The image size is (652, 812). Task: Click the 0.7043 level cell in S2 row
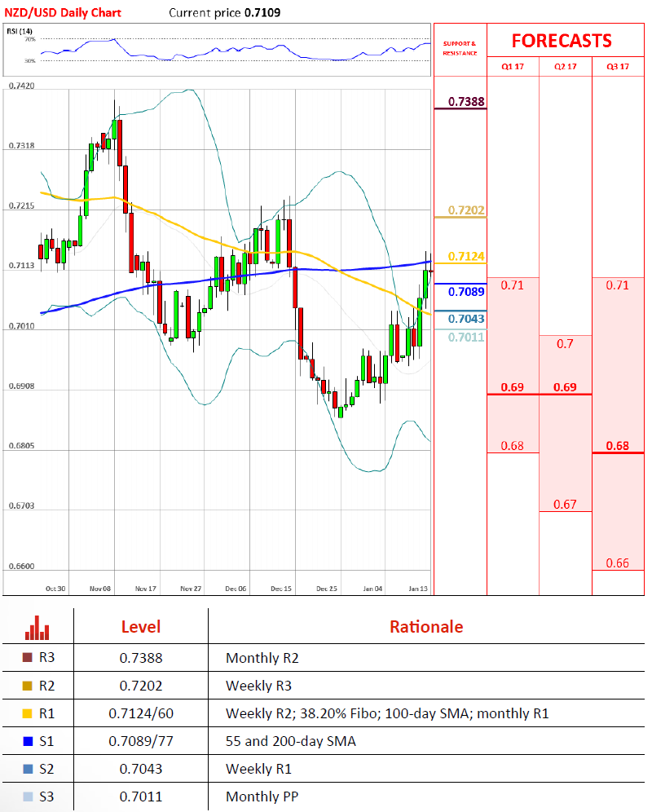pyautogui.click(x=141, y=770)
